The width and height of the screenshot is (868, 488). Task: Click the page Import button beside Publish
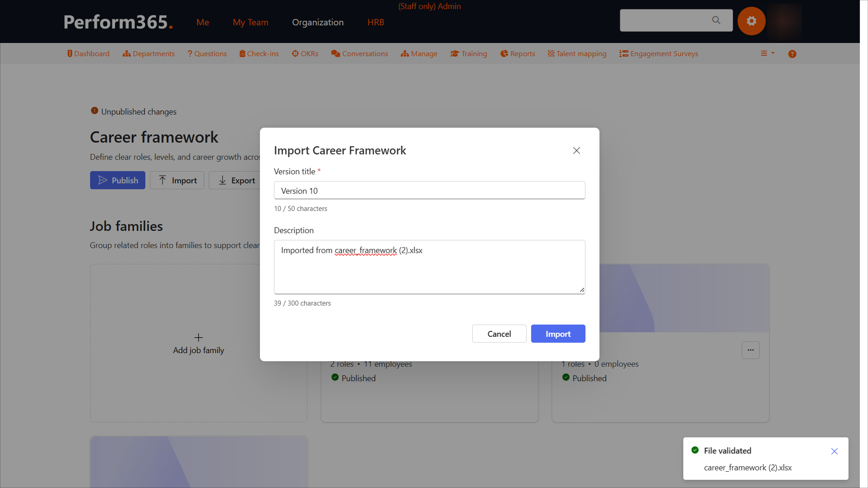click(177, 180)
